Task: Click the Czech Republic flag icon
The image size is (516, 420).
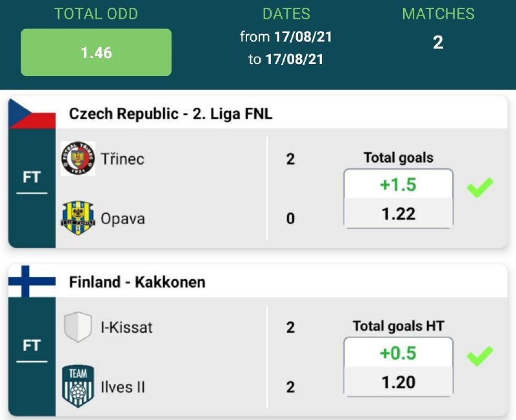Action: click(32, 114)
